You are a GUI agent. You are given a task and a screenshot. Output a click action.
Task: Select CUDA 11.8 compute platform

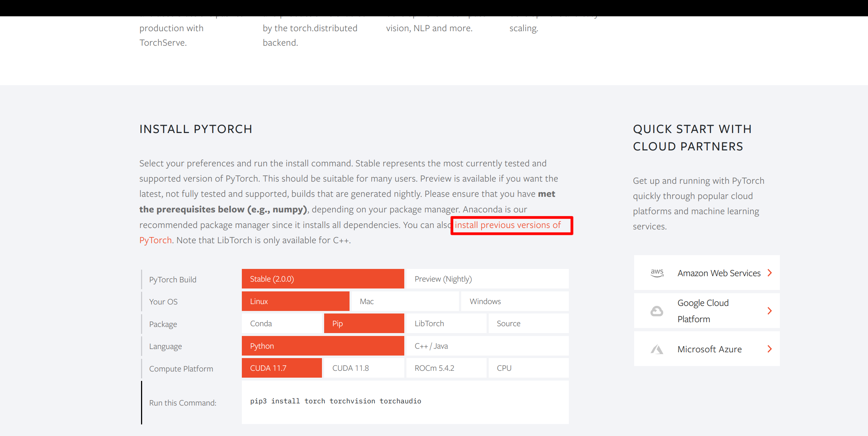coord(364,368)
